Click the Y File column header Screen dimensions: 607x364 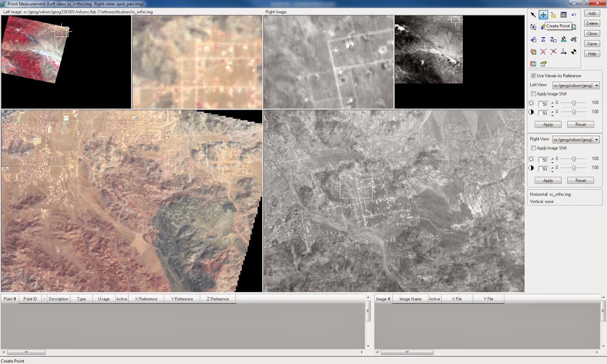pos(488,299)
